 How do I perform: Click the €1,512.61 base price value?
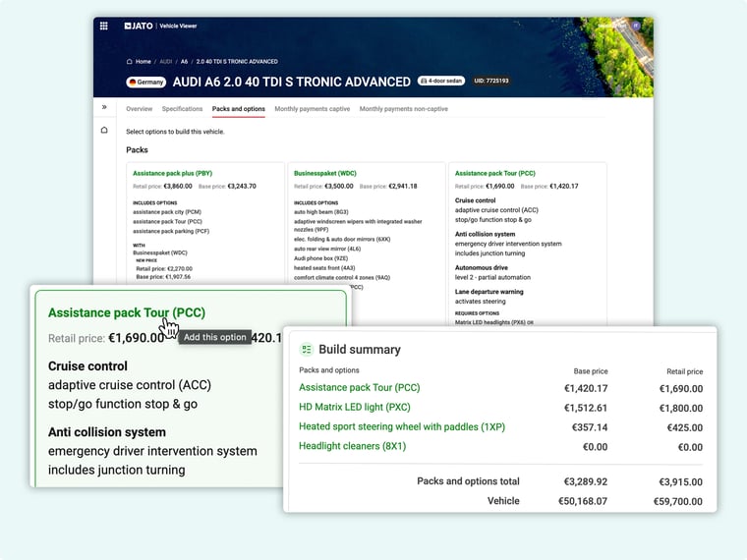[x=586, y=408]
